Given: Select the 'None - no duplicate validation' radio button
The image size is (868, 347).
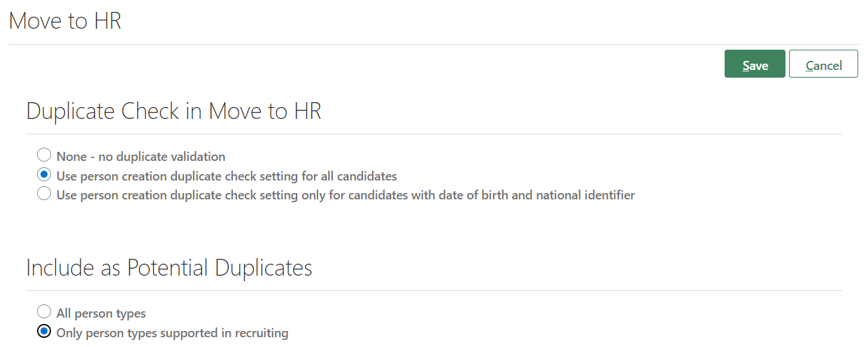Looking at the screenshot, I should 44,155.
